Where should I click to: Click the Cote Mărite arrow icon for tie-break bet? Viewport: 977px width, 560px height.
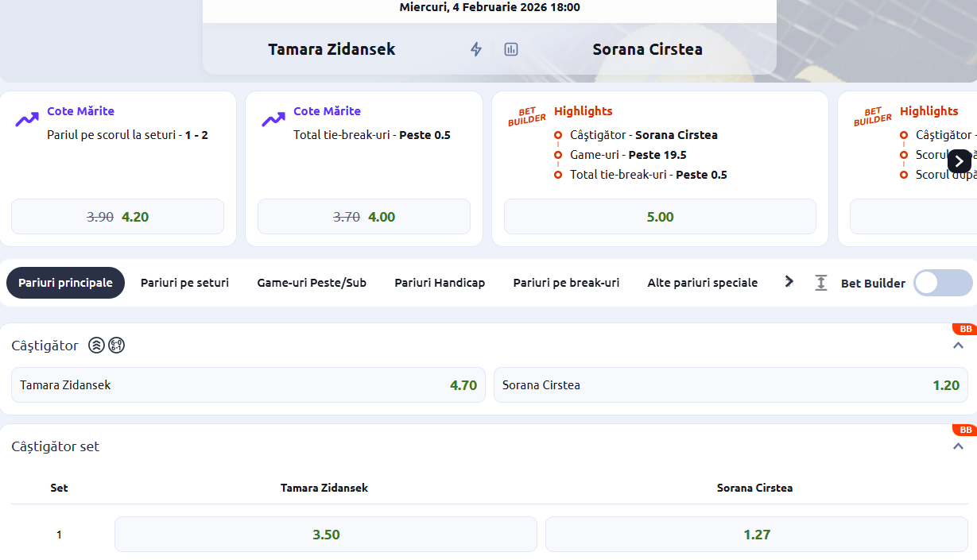tap(273, 119)
